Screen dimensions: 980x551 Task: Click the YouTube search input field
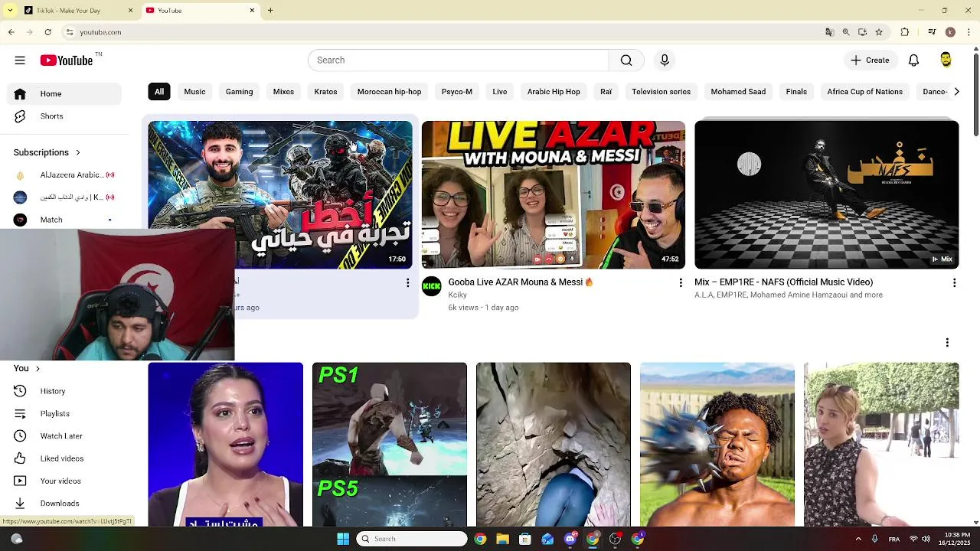point(458,60)
